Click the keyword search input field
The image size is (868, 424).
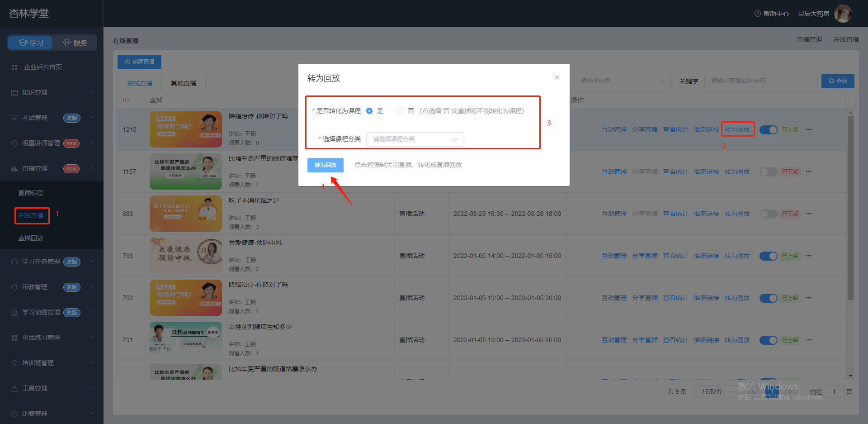[x=761, y=81]
